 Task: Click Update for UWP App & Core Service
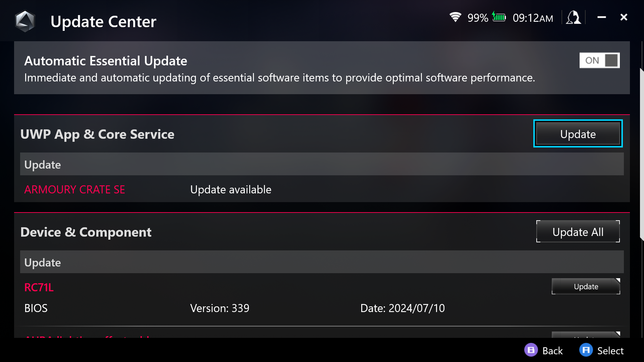[x=578, y=134]
